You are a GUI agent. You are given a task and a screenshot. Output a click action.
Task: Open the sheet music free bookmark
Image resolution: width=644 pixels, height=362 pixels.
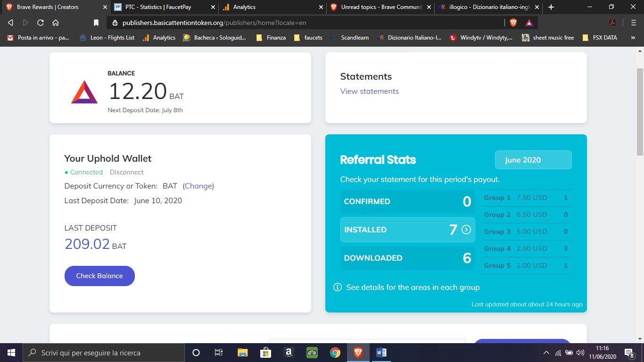pos(548,38)
